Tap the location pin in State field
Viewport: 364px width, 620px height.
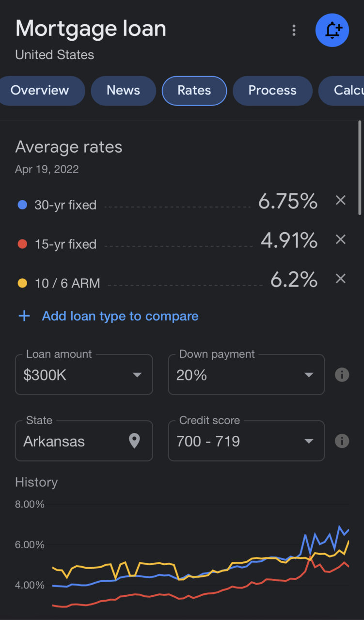pyautogui.click(x=134, y=441)
